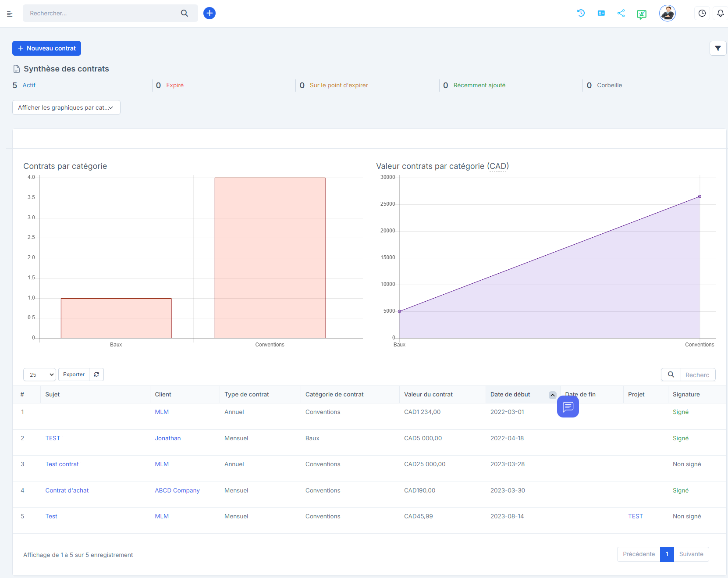Open ABCD Company client link
The image size is (728, 578).
[177, 490]
